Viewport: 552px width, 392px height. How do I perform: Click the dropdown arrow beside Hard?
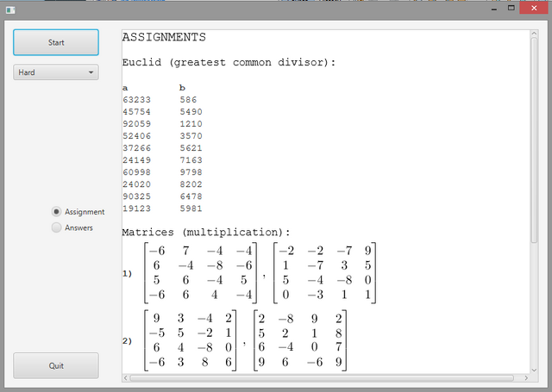(x=91, y=72)
